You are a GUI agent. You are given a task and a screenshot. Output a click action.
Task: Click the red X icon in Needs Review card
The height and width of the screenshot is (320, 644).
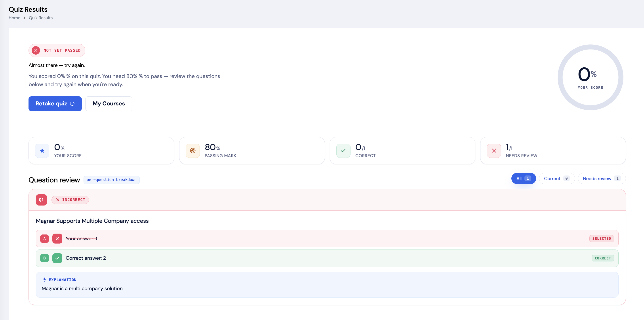click(494, 150)
